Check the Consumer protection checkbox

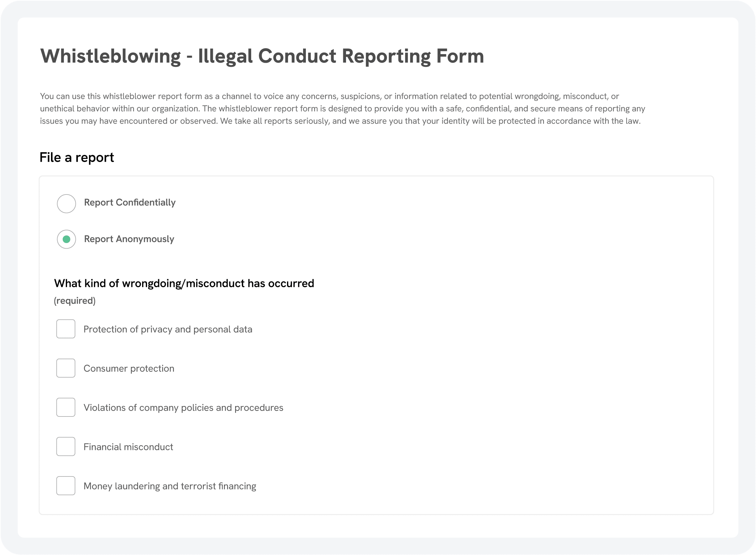point(65,368)
